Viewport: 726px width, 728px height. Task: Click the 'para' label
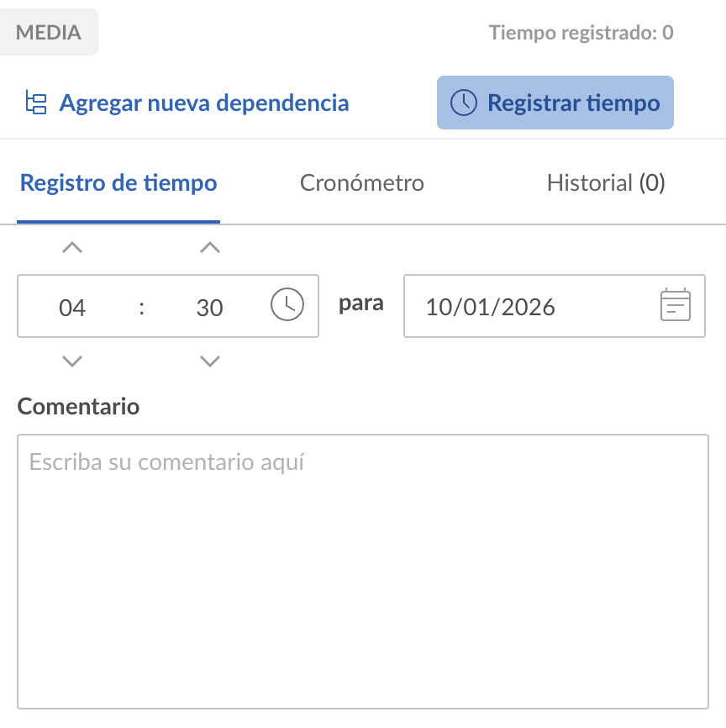coord(361,304)
